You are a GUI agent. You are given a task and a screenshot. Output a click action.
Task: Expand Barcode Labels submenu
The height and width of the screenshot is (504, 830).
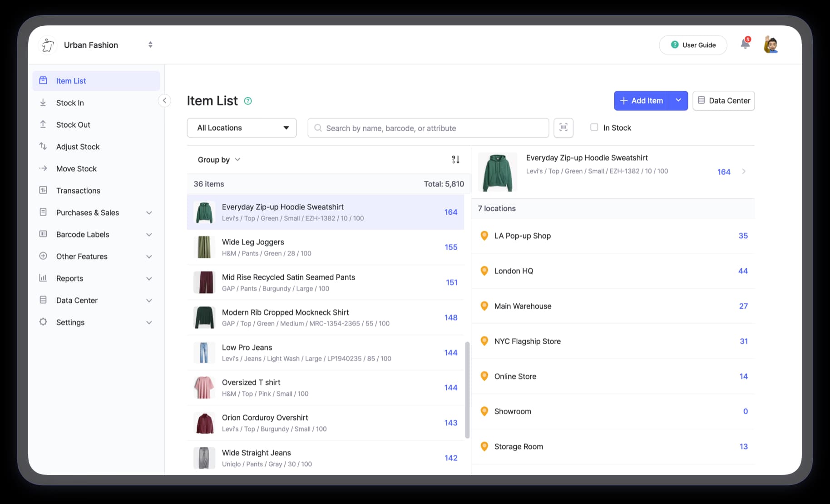[149, 235]
